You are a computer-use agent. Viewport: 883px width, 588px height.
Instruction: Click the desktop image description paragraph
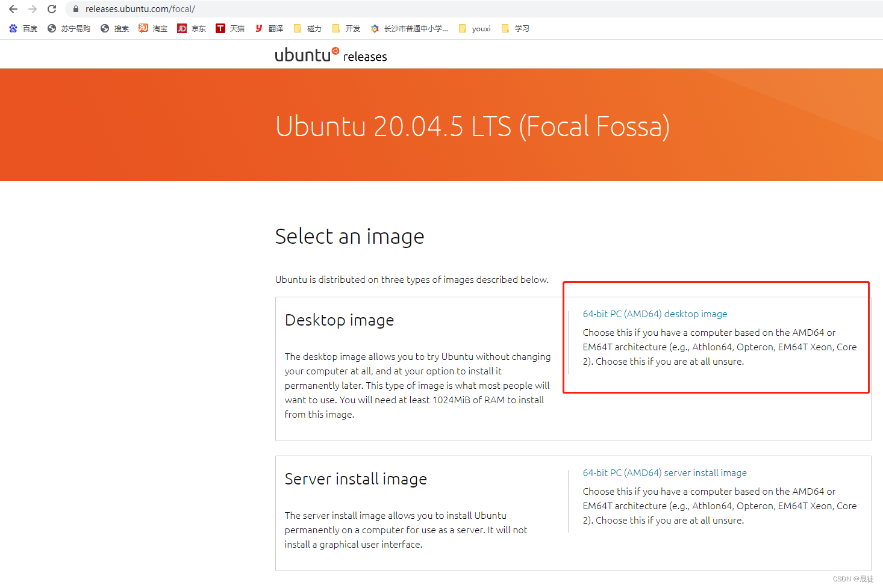coord(417,385)
